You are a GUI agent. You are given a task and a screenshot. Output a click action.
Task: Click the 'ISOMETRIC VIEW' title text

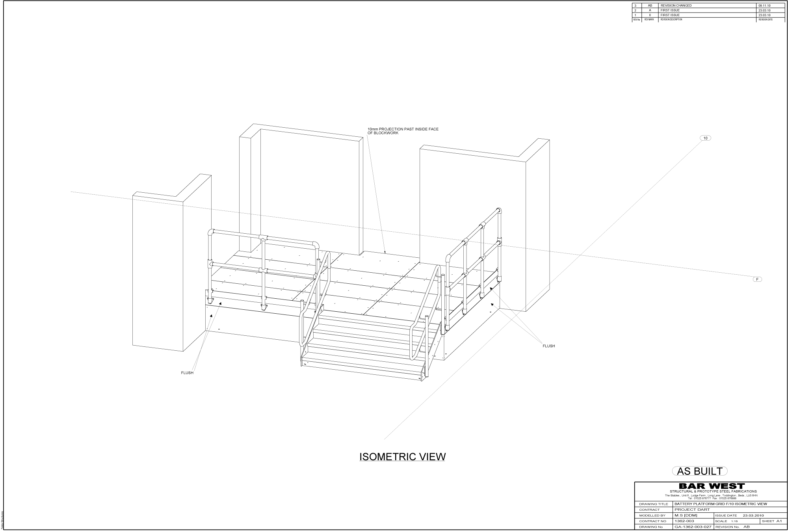tap(402, 457)
